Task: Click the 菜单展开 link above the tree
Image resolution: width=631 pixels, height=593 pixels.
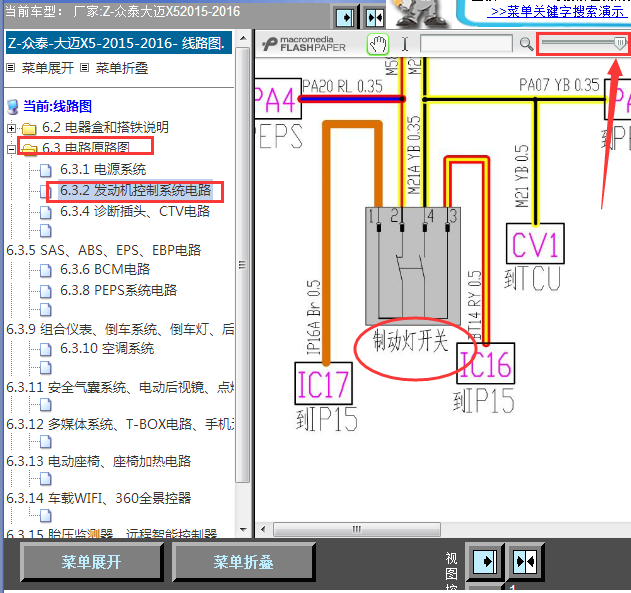Action: tap(48, 68)
